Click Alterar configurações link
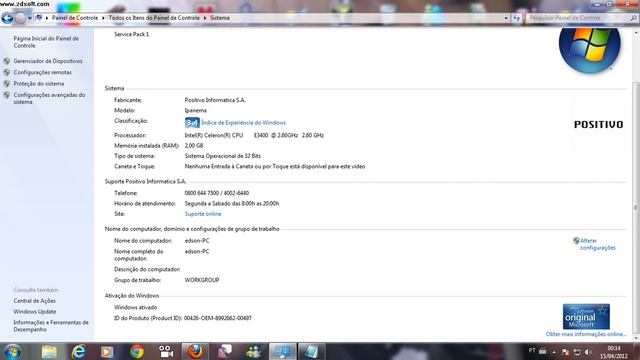This screenshot has height=360, width=640. [598, 244]
